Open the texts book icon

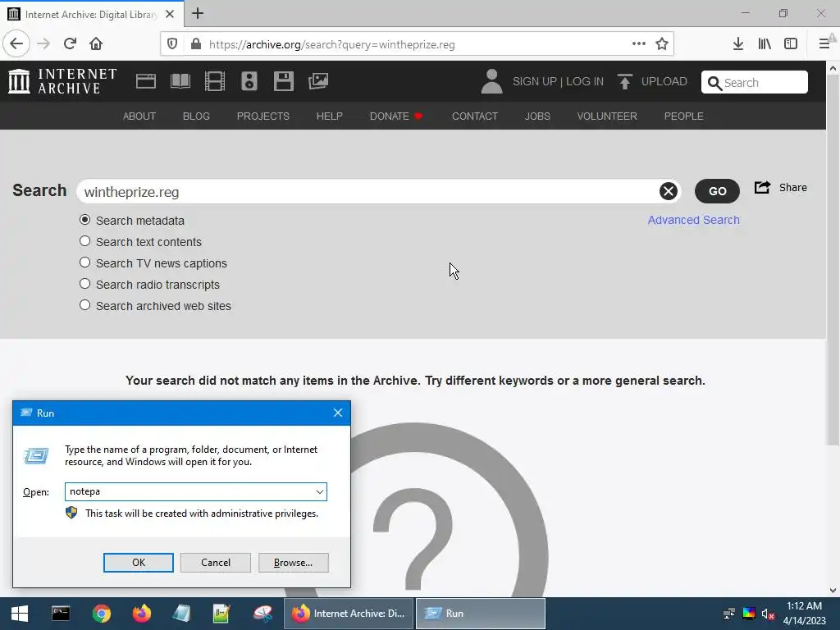180,81
